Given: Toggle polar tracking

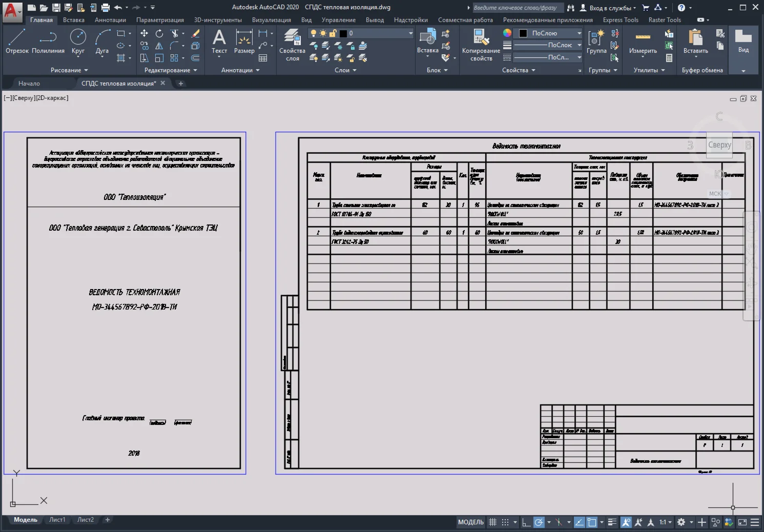Looking at the screenshot, I should [539, 522].
